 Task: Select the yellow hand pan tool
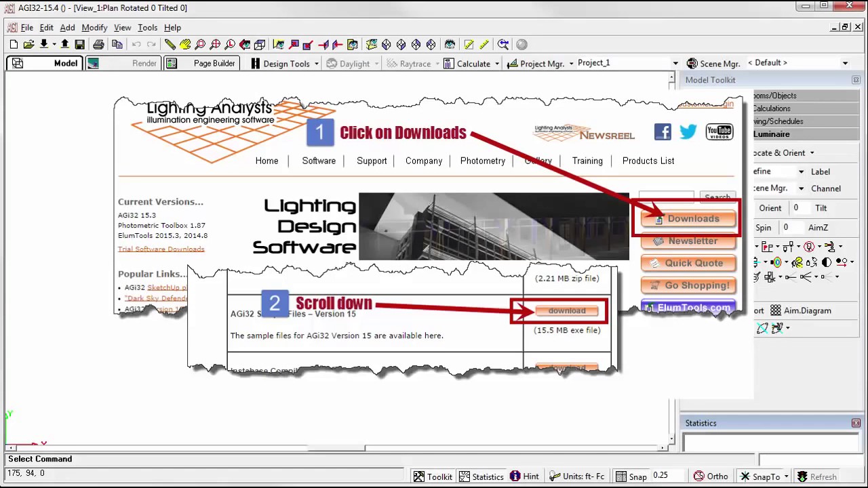185,45
